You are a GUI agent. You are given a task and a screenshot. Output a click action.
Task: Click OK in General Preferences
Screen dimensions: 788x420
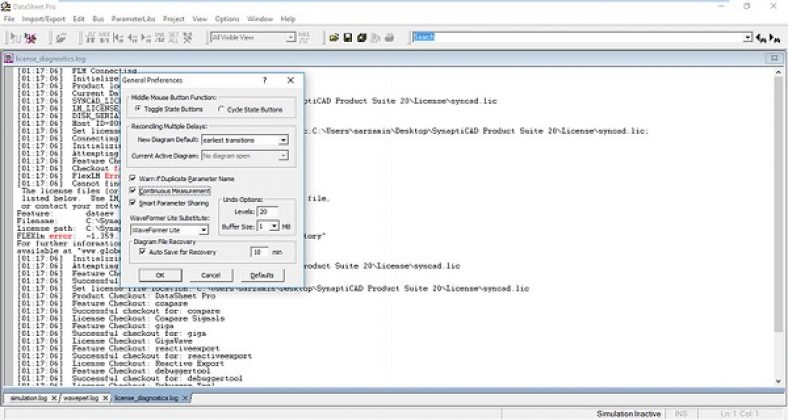(160, 275)
